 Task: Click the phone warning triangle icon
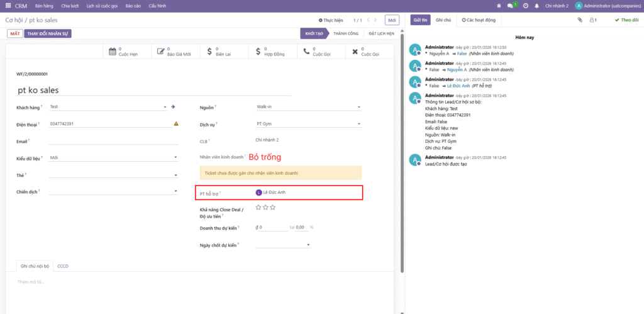[176, 123]
